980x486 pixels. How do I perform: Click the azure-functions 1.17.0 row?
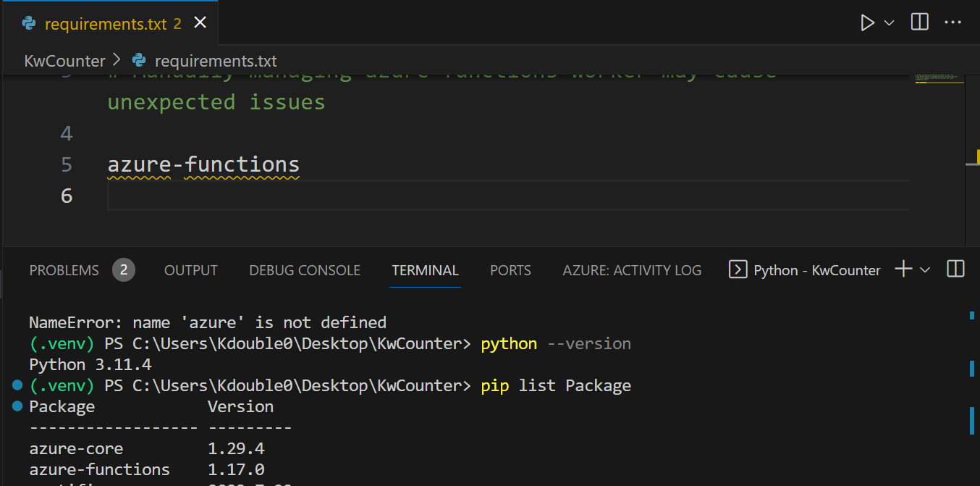click(147, 469)
